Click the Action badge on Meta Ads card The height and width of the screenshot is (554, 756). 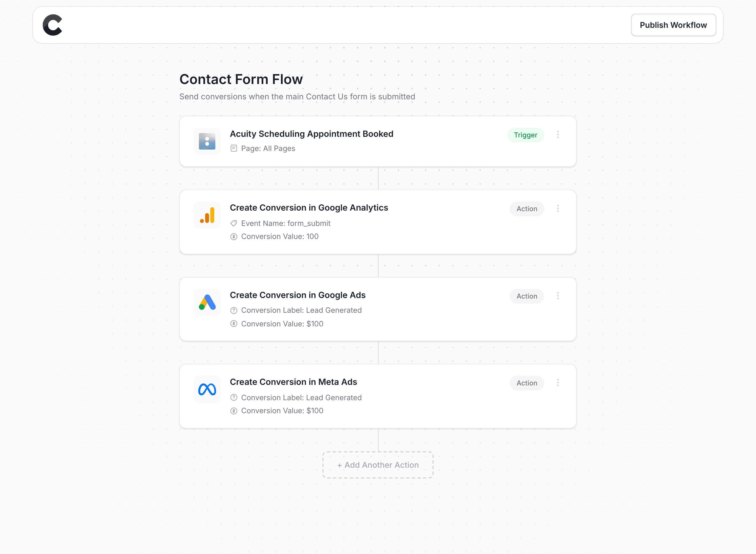click(x=527, y=383)
